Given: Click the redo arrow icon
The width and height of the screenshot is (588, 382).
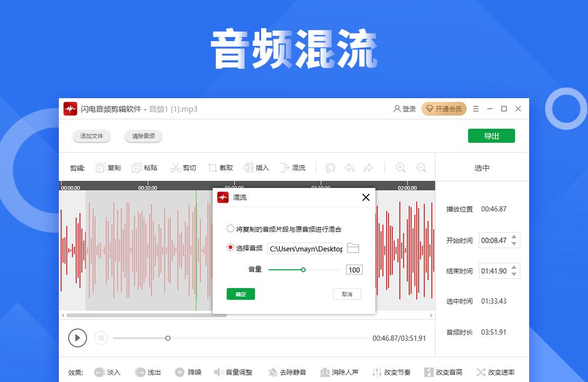Looking at the screenshot, I should coord(368,167).
